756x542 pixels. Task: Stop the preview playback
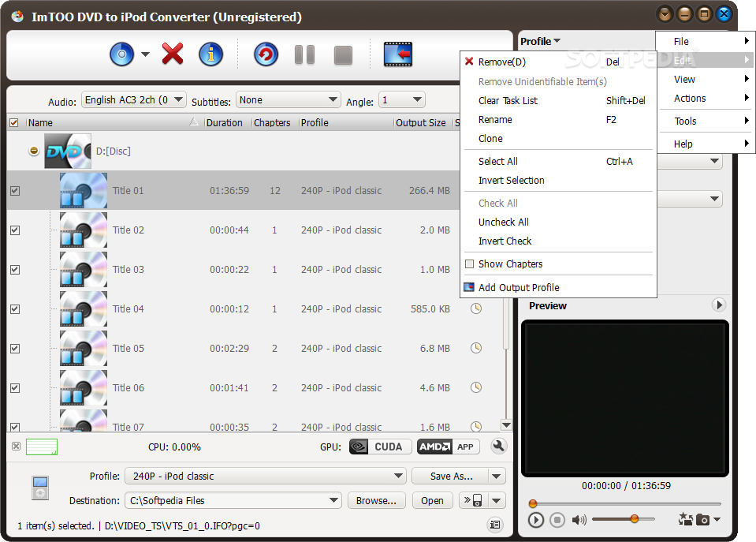tap(557, 520)
